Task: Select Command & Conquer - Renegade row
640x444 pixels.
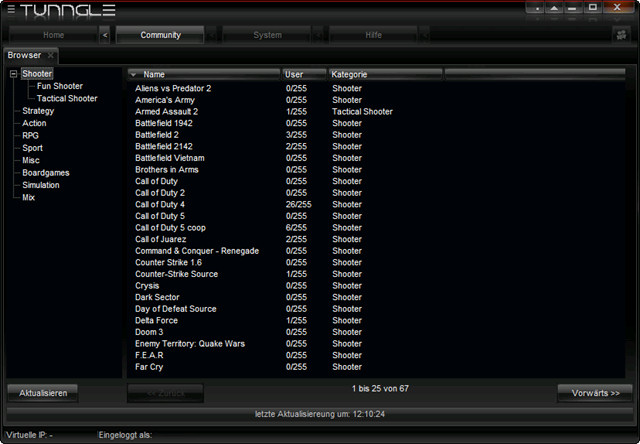Action: [x=376, y=251]
